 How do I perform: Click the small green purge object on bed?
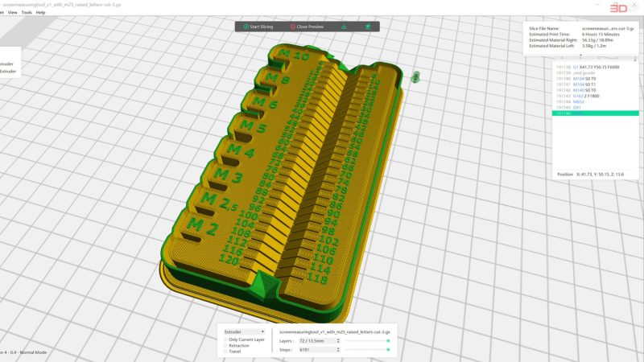(x=415, y=77)
